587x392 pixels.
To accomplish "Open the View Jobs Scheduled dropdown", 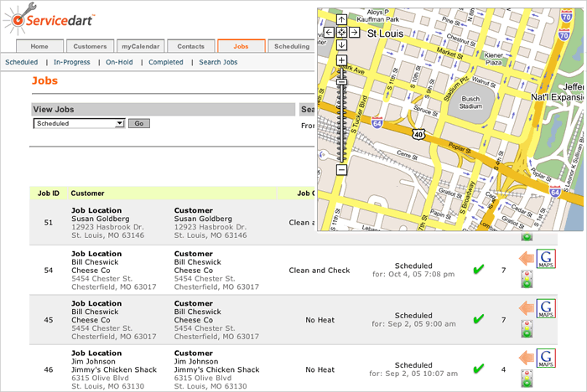I will 79,123.
